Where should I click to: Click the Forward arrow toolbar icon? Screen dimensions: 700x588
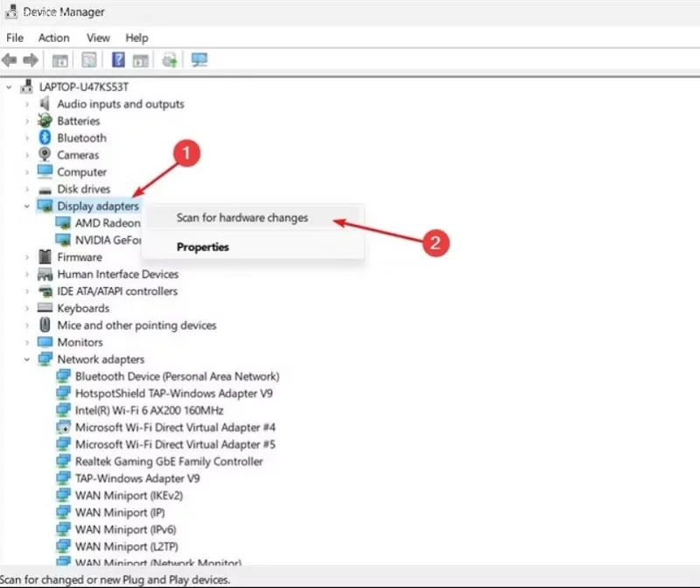pyautogui.click(x=31, y=59)
